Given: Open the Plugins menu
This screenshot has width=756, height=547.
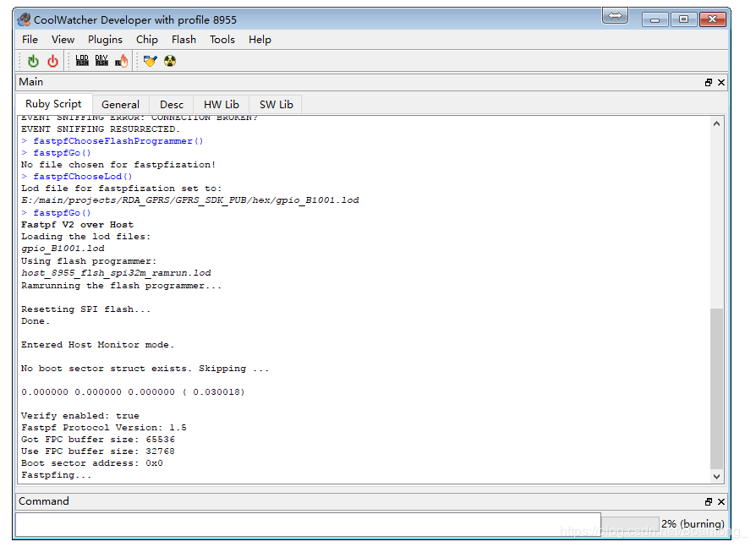Looking at the screenshot, I should coord(105,40).
